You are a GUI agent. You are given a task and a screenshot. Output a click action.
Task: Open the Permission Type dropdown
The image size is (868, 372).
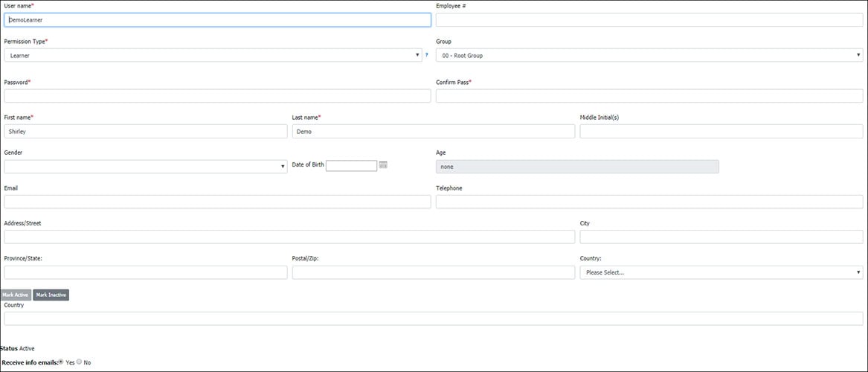[x=213, y=55]
